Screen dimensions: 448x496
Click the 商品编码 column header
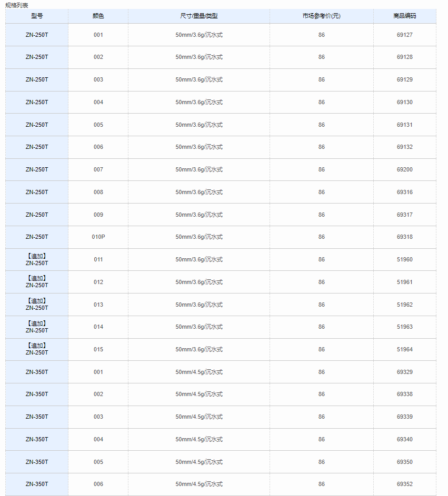[x=405, y=16]
